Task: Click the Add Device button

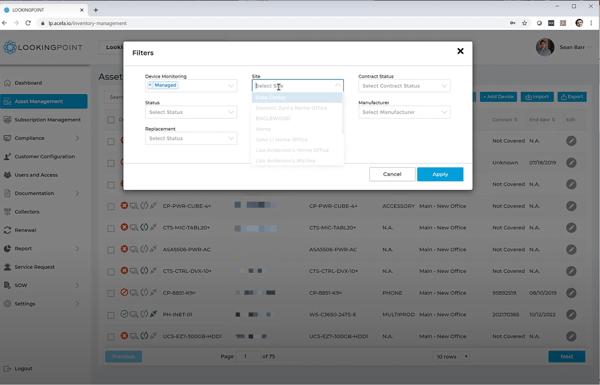Action: pyautogui.click(x=498, y=97)
